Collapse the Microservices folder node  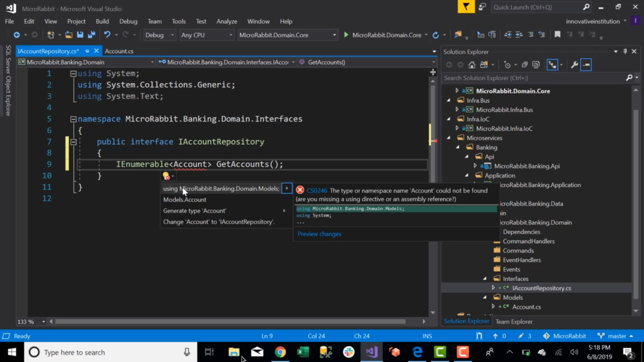(449, 138)
